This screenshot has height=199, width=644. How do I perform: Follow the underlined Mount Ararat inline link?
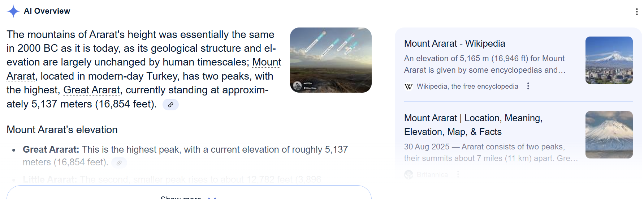(267, 62)
